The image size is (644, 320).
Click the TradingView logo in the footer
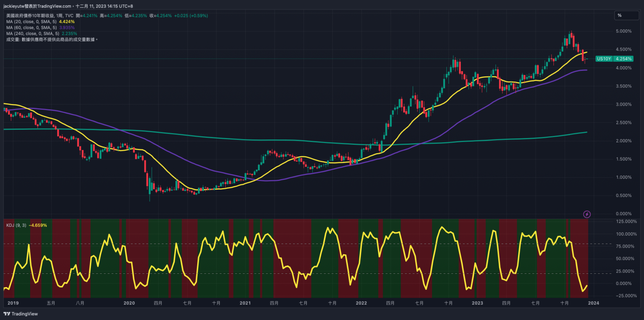point(21,314)
